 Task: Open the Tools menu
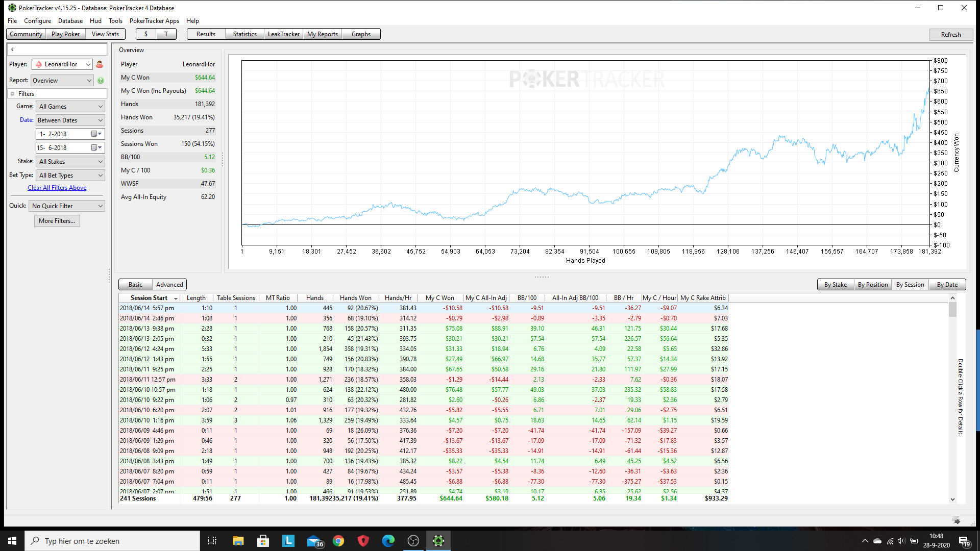tap(115, 21)
